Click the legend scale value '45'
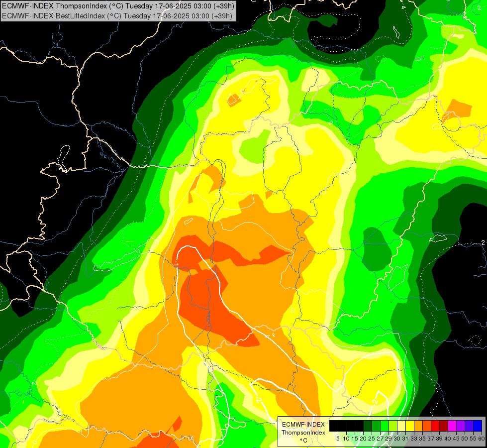 (x=456, y=439)
